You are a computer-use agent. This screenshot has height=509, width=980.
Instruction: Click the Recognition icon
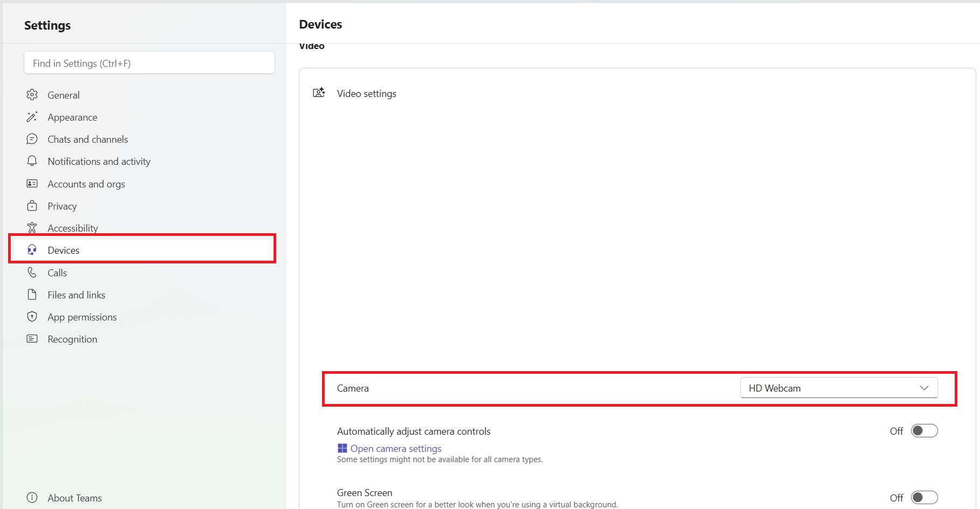(32, 339)
